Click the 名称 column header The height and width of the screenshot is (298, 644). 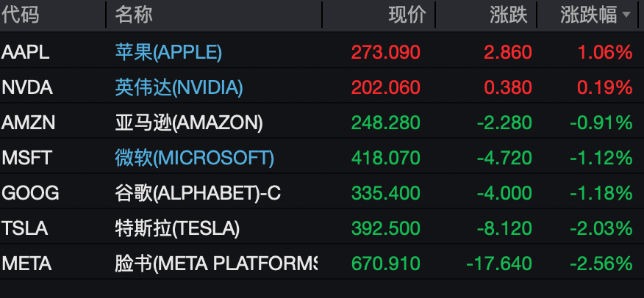click(x=134, y=15)
